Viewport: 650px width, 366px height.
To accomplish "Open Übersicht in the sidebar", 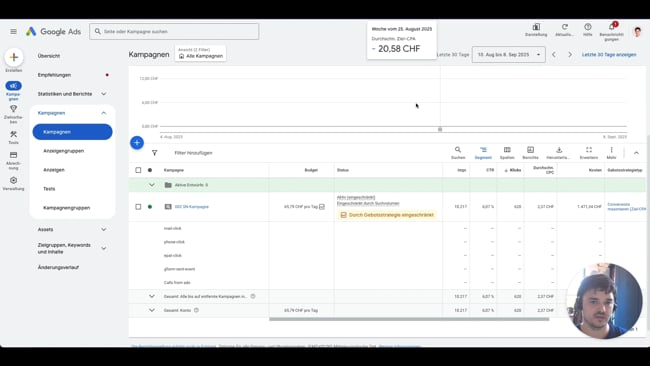I will pos(49,56).
